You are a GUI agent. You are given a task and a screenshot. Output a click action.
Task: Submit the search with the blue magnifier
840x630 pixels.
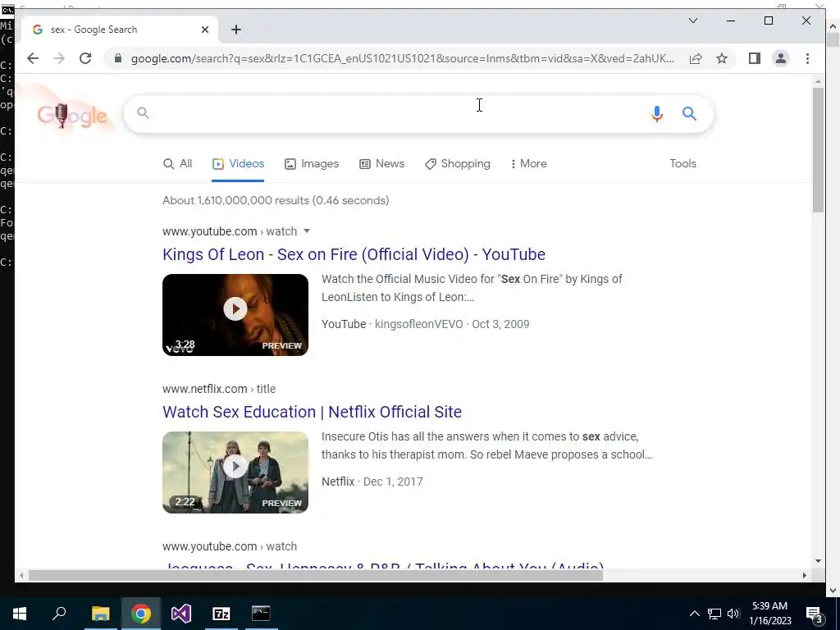click(689, 113)
